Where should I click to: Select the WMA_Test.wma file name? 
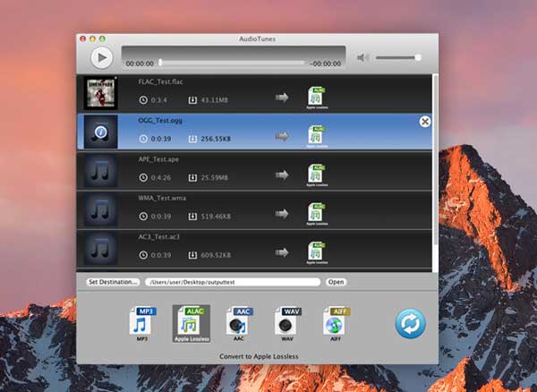(162, 198)
